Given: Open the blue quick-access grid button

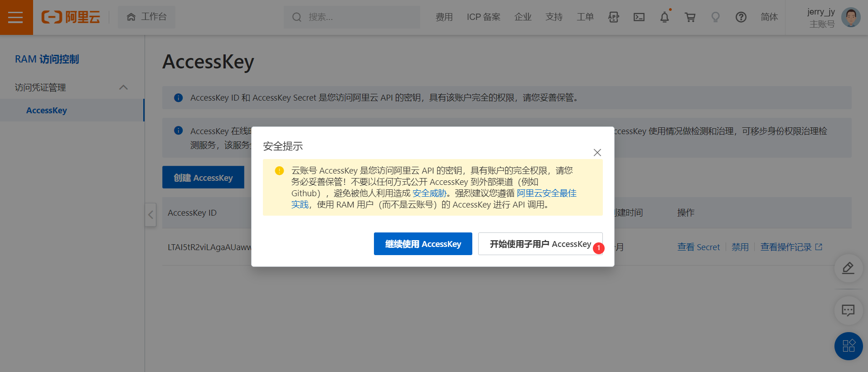Looking at the screenshot, I should pyautogui.click(x=849, y=346).
